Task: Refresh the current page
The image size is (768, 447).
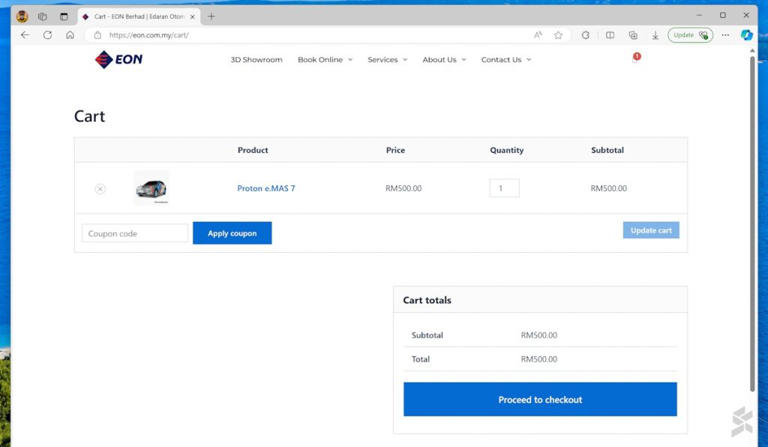Action: tap(48, 35)
